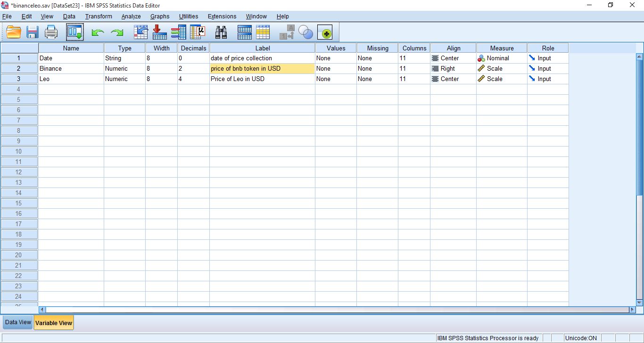Click 'price of bnb token in USD' cell

pos(263,69)
